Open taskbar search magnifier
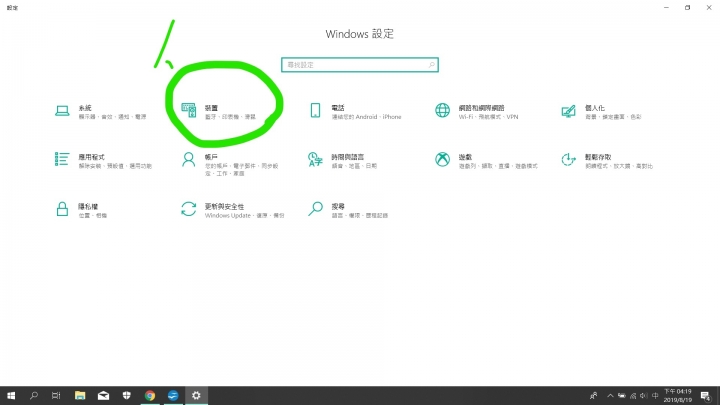 pyautogui.click(x=34, y=395)
